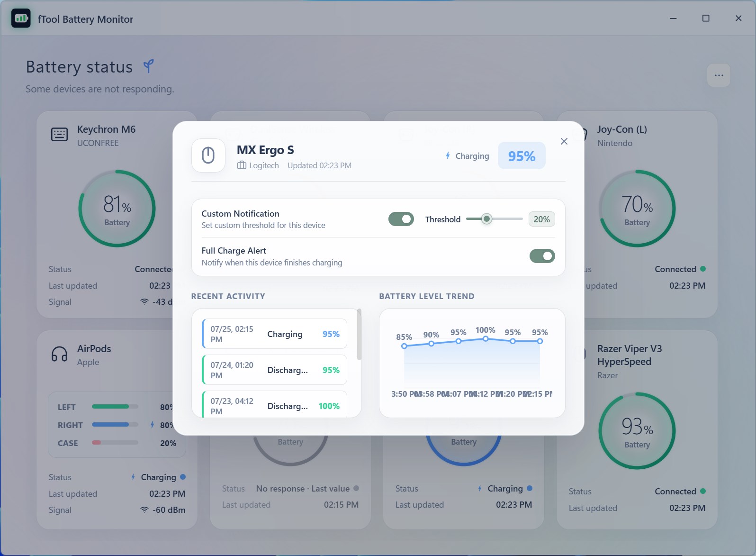Turn off the Full Charge Alert toggle
The image size is (756, 556).
point(542,256)
